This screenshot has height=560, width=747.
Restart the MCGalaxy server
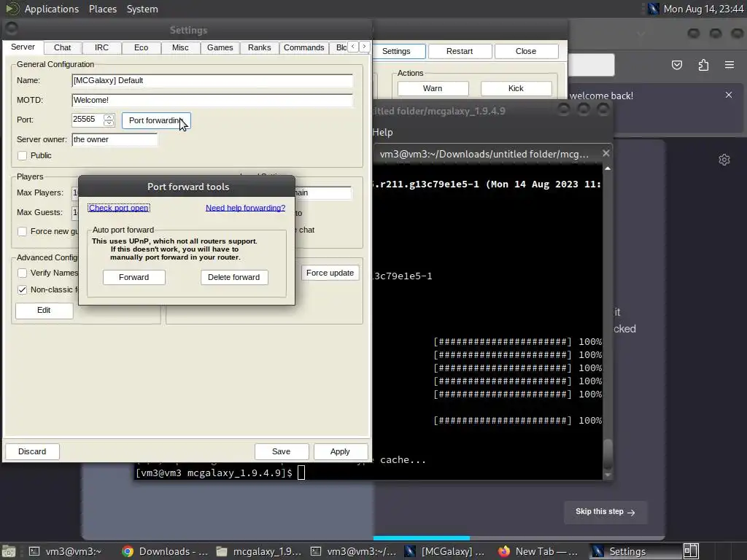(460, 52)
